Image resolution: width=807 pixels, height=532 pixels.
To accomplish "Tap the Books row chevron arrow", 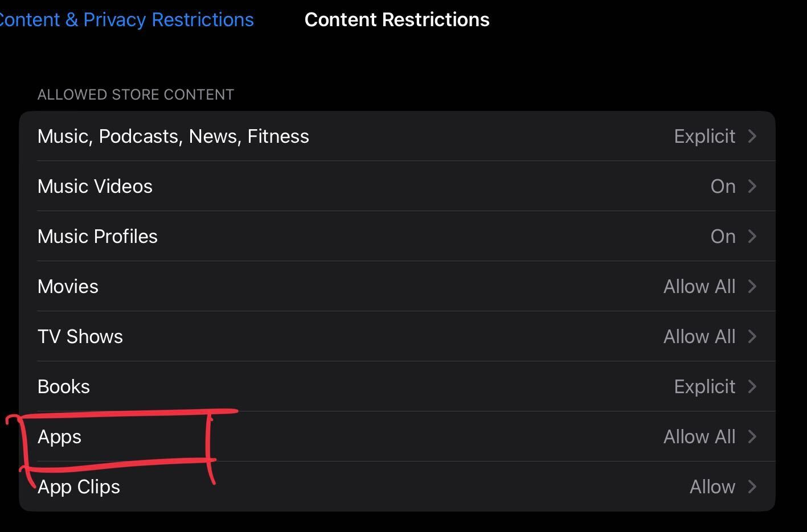I will (x=752, y=386).
